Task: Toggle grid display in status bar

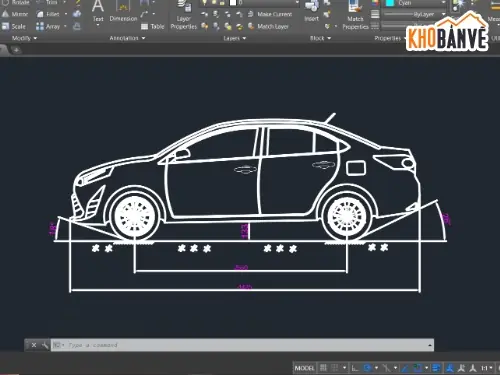Action: tap(323, 368)
